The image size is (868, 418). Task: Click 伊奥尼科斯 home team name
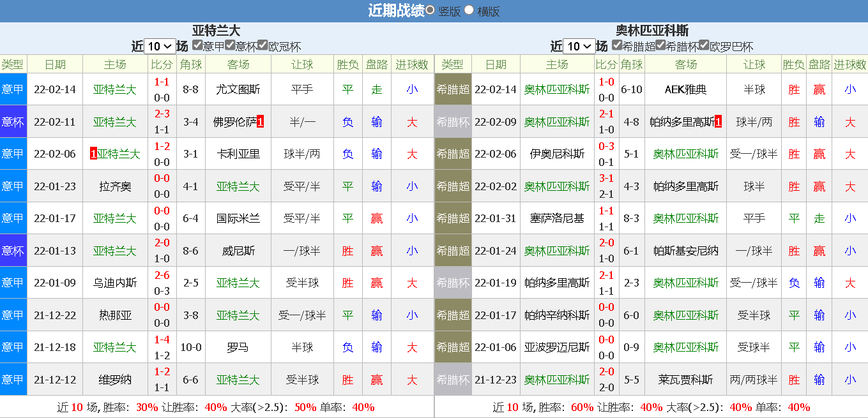(x=557, y=154)
